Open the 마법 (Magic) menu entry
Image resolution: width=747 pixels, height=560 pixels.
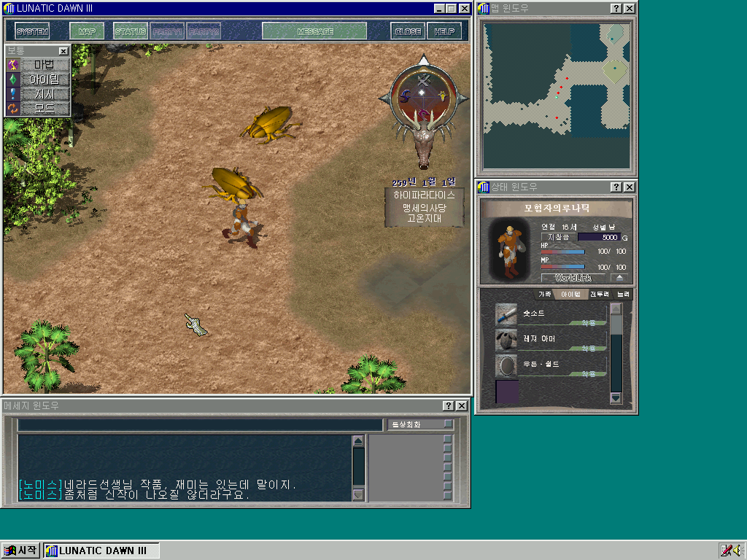(44, 65)
